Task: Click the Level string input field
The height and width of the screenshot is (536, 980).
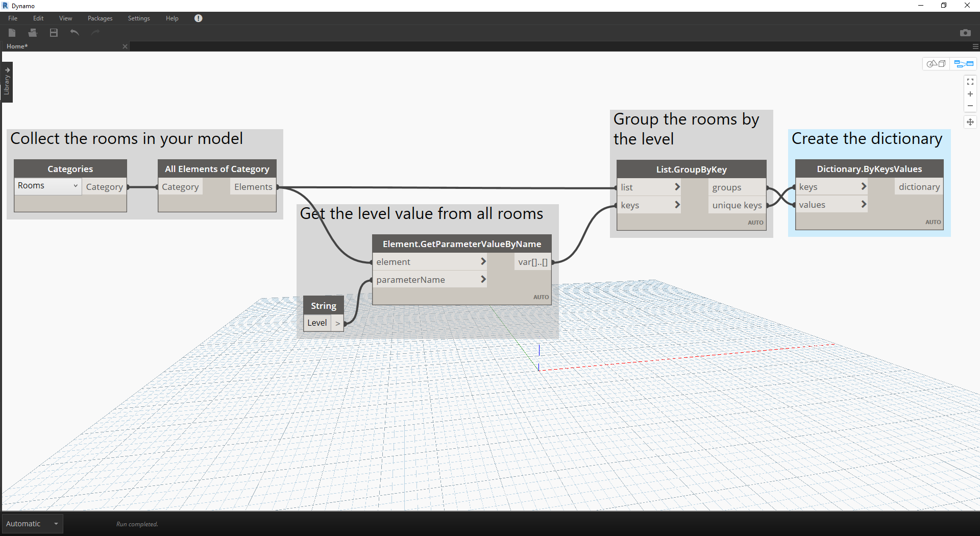Action: 317,323
